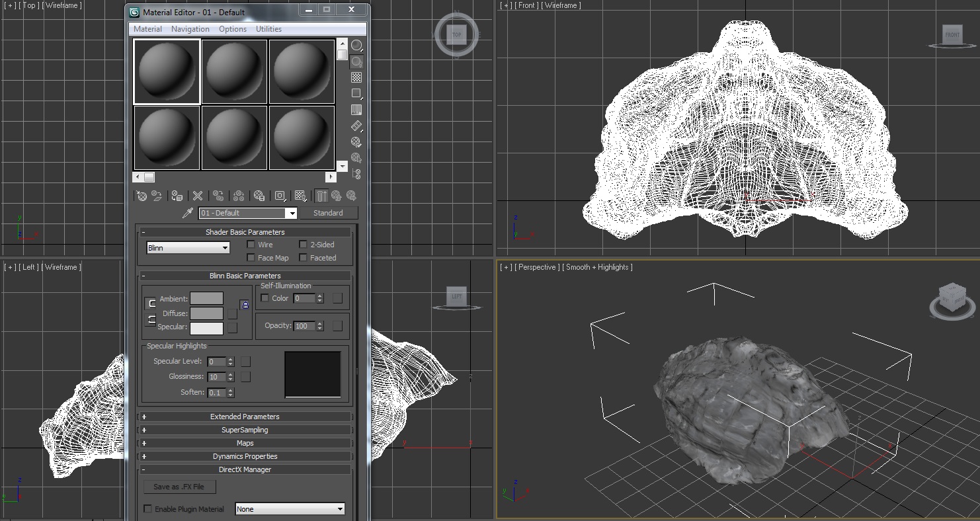
Task: Open the Navigation menu
Action: tap(190, 29)
